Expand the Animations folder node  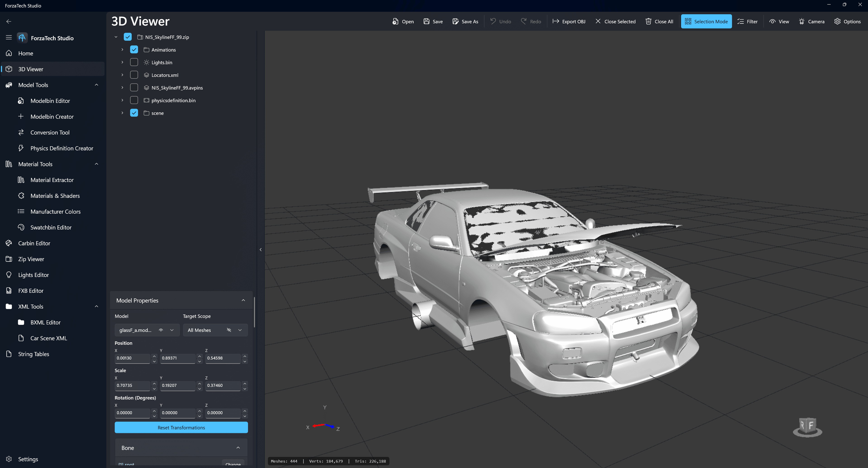[x=122, y=50]
